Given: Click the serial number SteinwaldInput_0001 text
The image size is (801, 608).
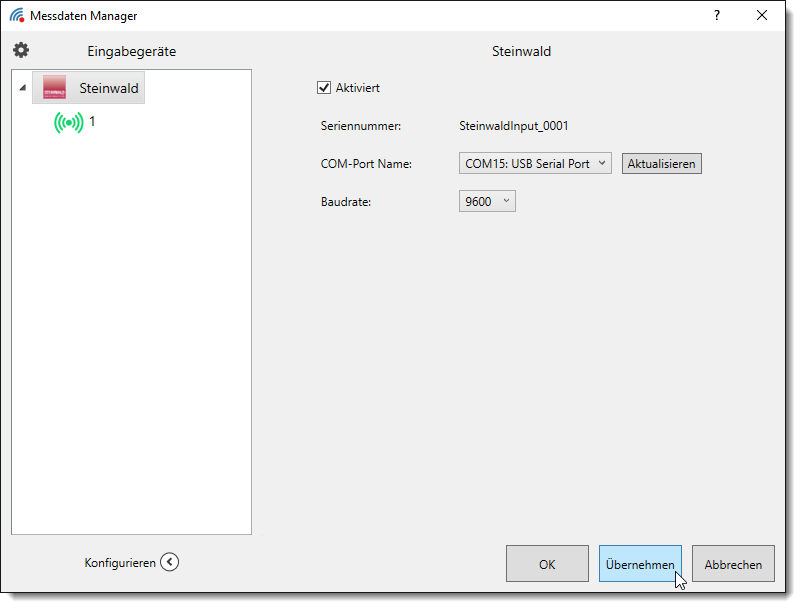Looking at the screenshot, I should point(513,126).
